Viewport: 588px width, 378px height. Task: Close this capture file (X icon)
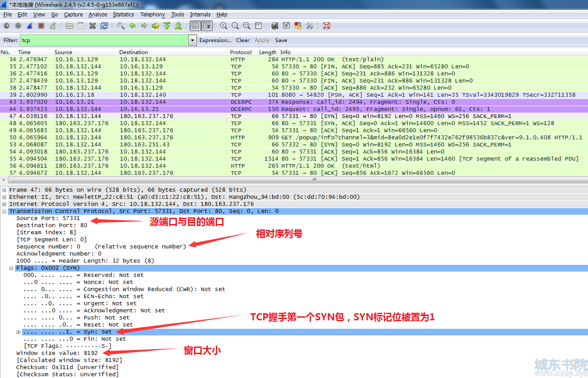[x=93, y=26]
